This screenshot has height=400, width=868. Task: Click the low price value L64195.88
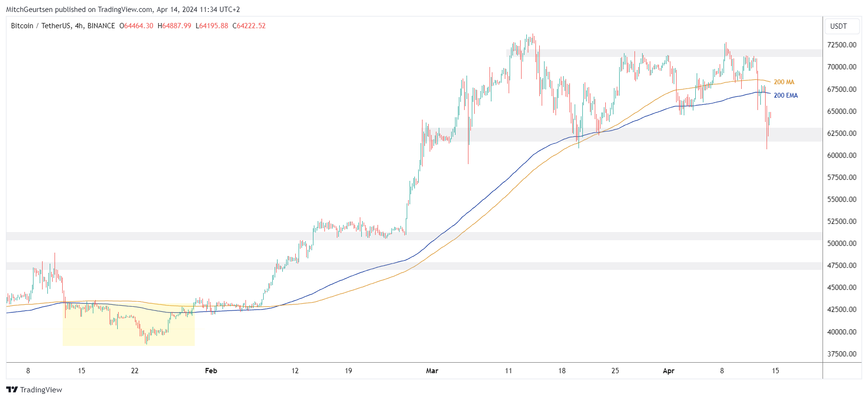211,26
